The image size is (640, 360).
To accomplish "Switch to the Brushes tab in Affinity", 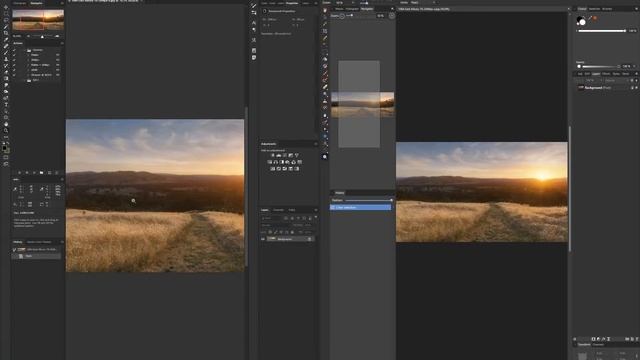I will (x=607, y=9).
